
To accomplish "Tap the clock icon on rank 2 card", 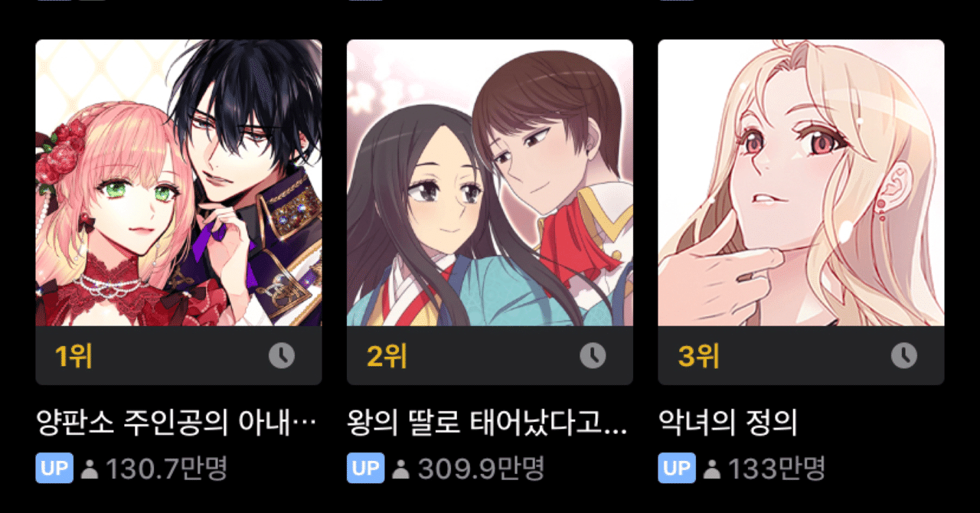I will pyautogui.click(x=593, y=355).
